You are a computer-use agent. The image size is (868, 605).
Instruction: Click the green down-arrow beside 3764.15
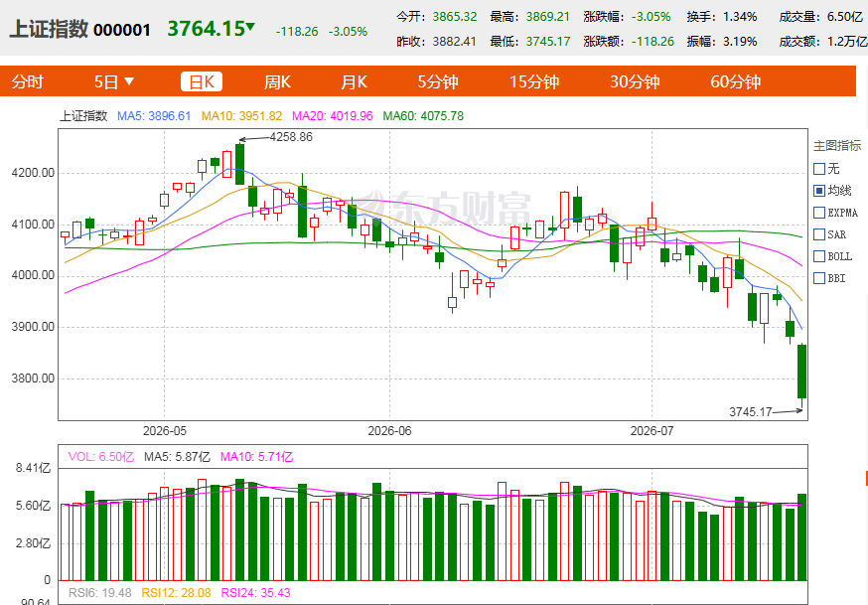(250, 26)
